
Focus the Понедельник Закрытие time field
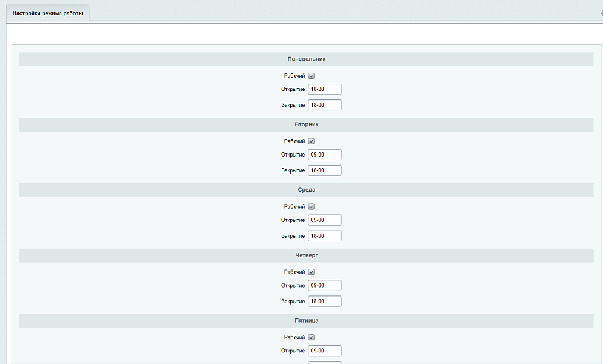click(x=324, y=105)
